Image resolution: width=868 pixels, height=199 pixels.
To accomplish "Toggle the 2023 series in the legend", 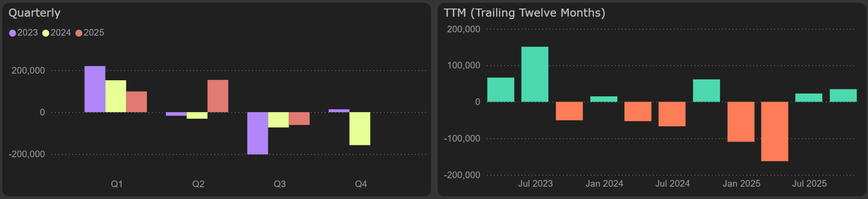I will point(23,33).
